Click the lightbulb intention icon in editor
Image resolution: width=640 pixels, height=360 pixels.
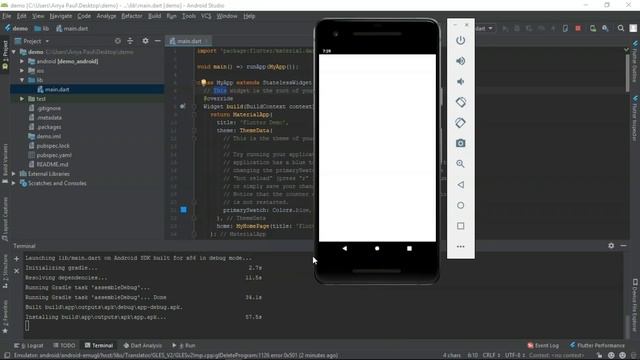tap(203, 82)
